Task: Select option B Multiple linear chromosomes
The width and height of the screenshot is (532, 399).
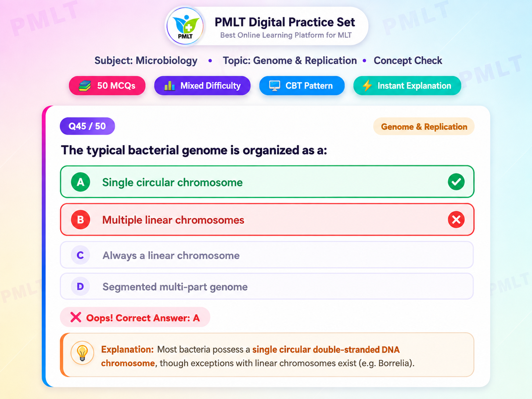Action: tap(267, 220)
